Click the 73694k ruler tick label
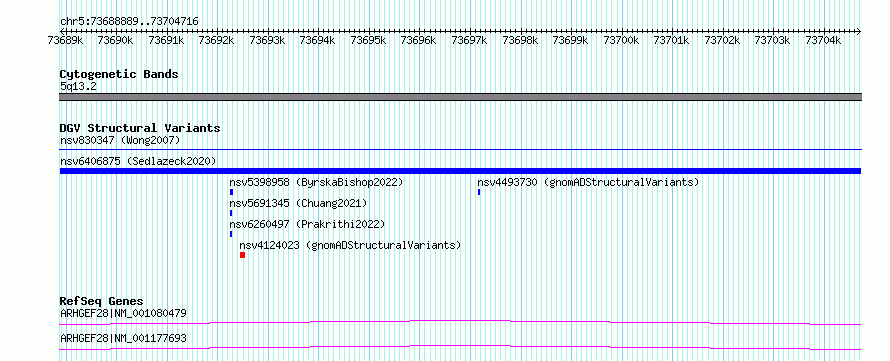 (318, 40)
